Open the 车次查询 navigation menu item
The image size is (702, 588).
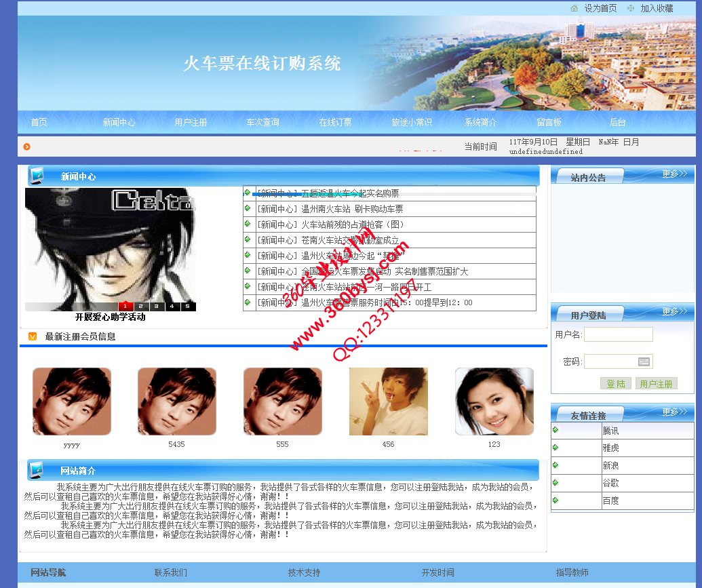[x=262, y=123]
